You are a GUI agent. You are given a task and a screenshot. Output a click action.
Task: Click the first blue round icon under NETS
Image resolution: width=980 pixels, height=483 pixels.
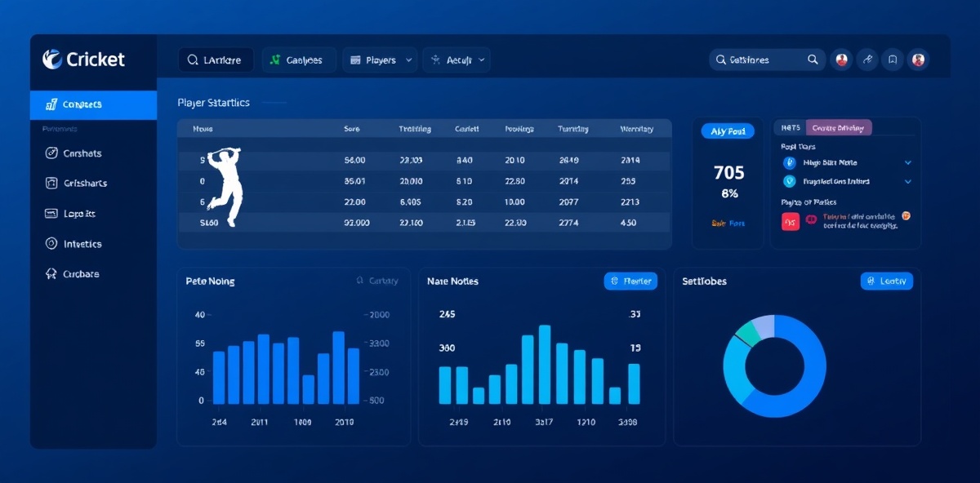point(789,163)
